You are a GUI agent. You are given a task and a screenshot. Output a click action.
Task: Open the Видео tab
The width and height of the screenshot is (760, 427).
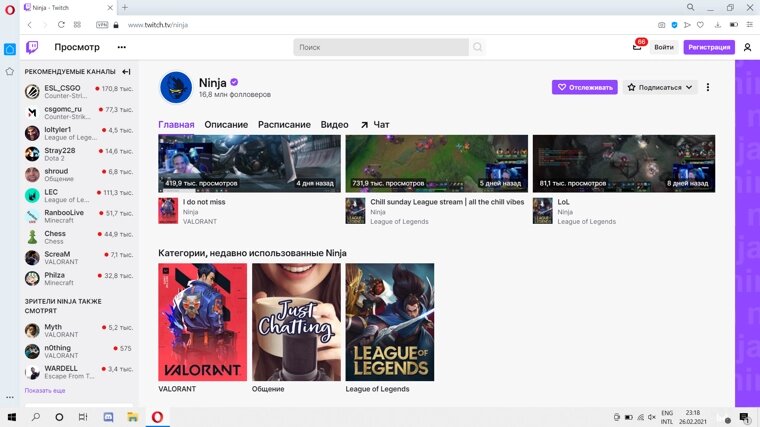[x=334, y=125]
